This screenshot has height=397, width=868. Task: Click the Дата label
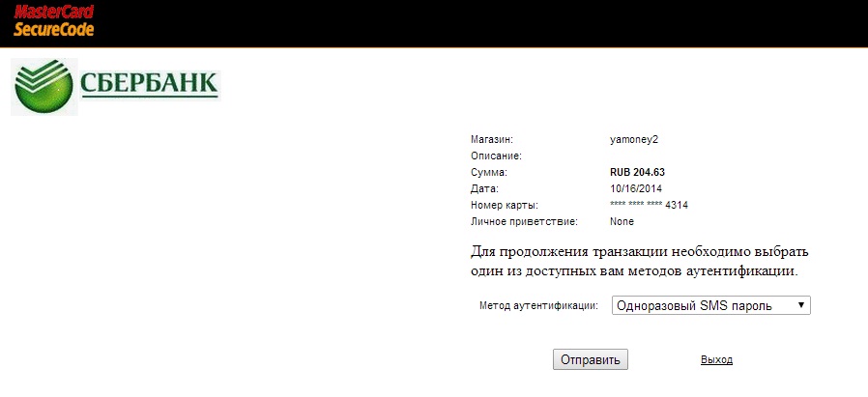484,189
